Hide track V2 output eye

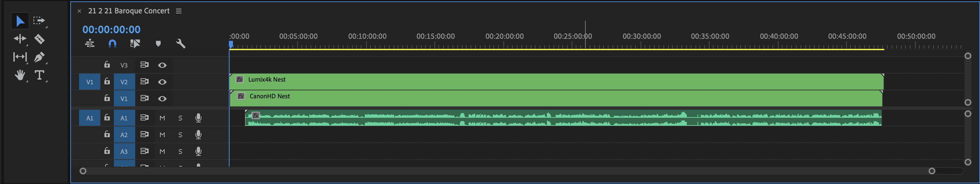[x=162, y=82]
